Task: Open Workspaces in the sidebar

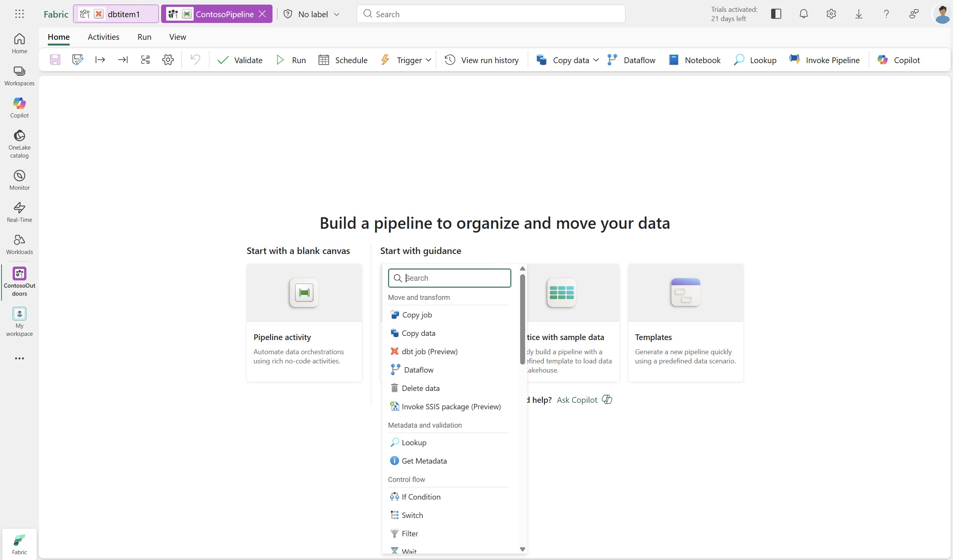Action: coord(20,76)
